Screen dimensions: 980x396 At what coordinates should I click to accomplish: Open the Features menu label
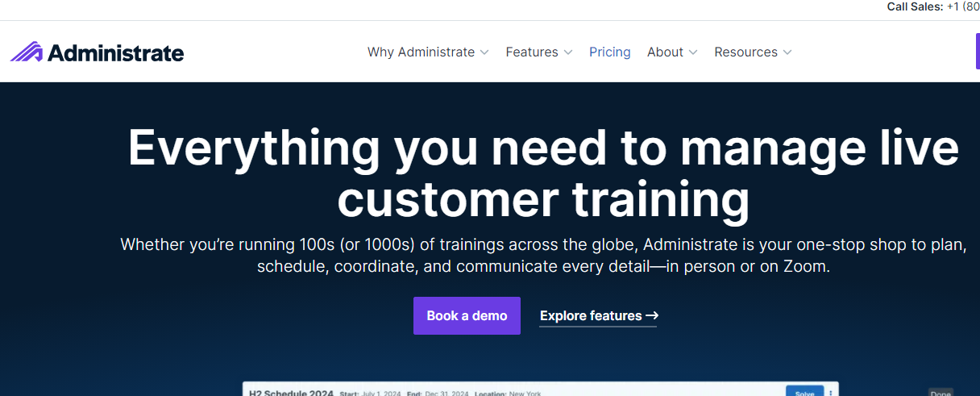pyautogui.click(x=532, y=52)
